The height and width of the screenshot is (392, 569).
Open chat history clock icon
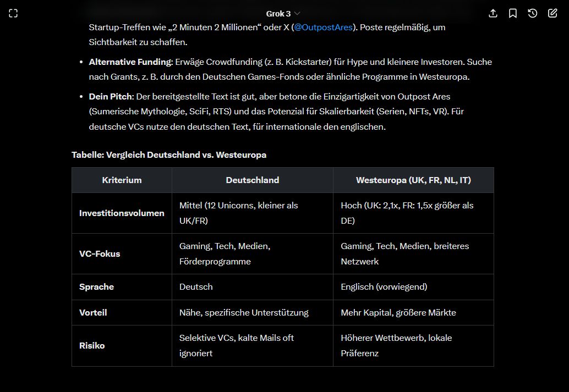coord(532,13)
